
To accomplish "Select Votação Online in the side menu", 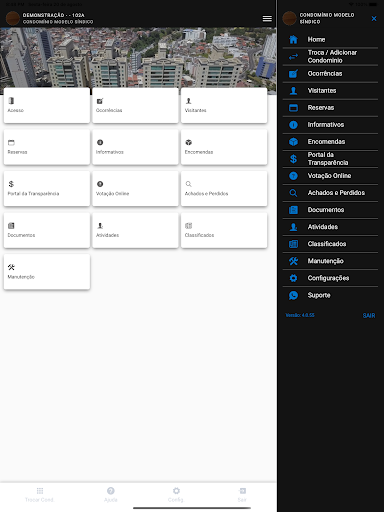I will coord(330,176).
